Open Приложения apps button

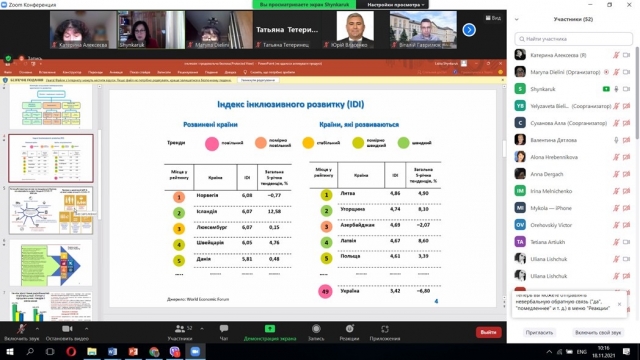(384, 332)
